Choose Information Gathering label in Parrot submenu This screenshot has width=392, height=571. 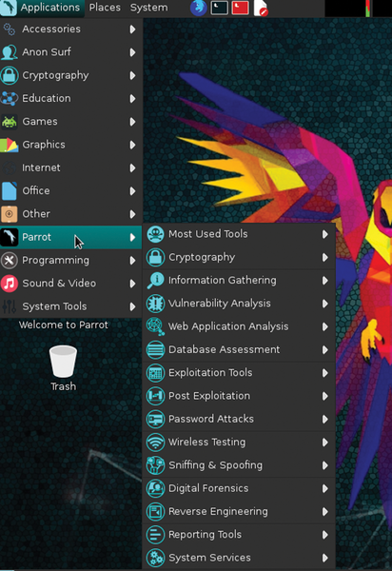point(223,281)
